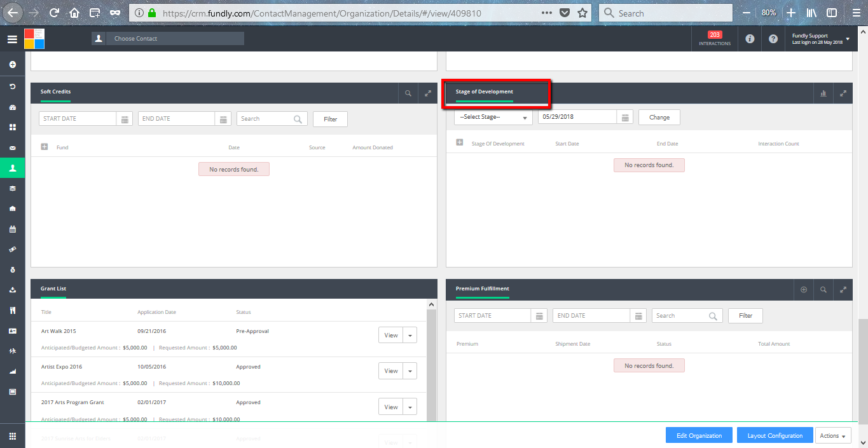Open the 203 Interactions counter

[715, 39]
